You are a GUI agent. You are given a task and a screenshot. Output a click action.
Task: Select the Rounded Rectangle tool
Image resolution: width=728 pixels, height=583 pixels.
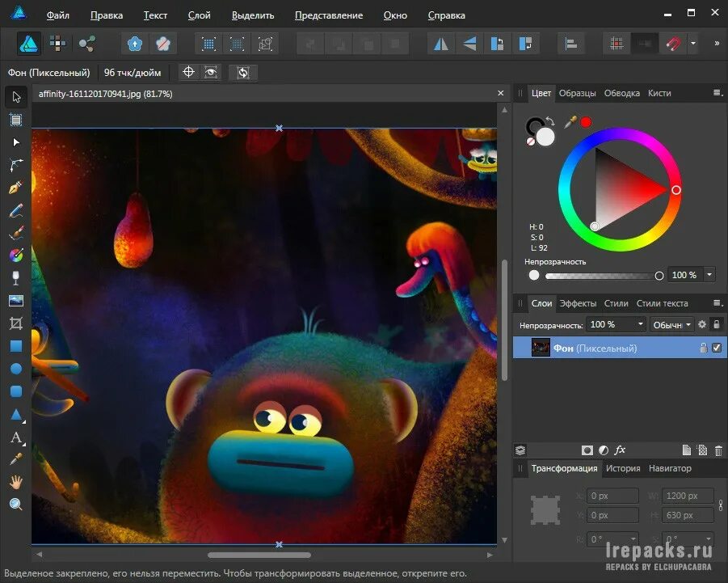coord(16,391)
